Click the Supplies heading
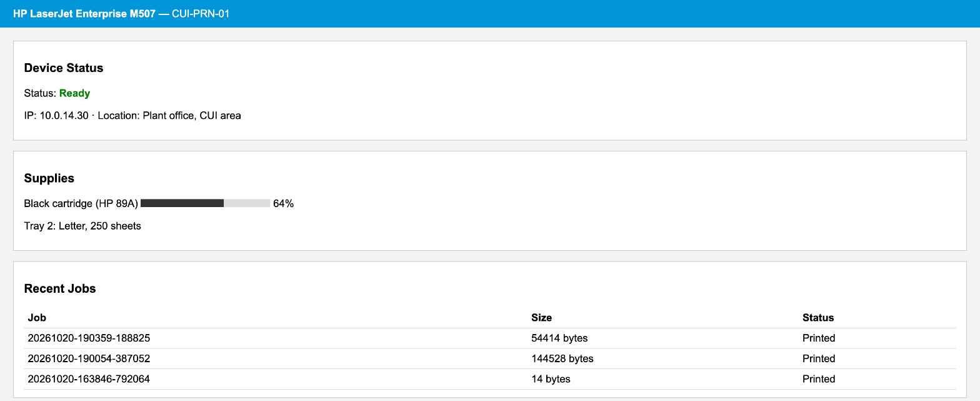980x401 pixels. click(x=49, y=178)
